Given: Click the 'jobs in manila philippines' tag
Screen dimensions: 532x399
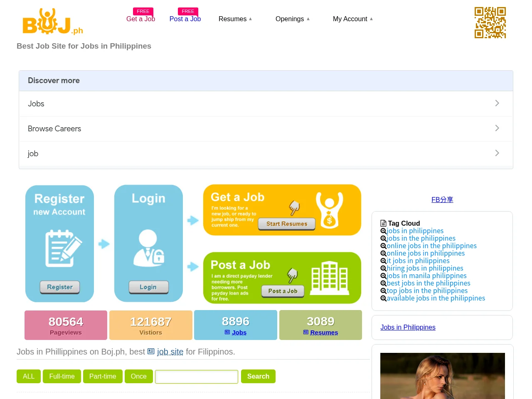Looking at the screenshot, I should tap(426, 276).
